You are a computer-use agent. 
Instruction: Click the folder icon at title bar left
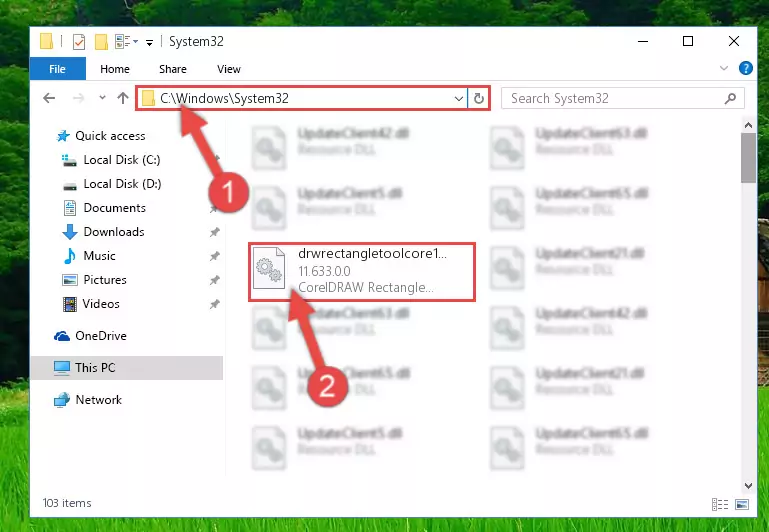46,41
